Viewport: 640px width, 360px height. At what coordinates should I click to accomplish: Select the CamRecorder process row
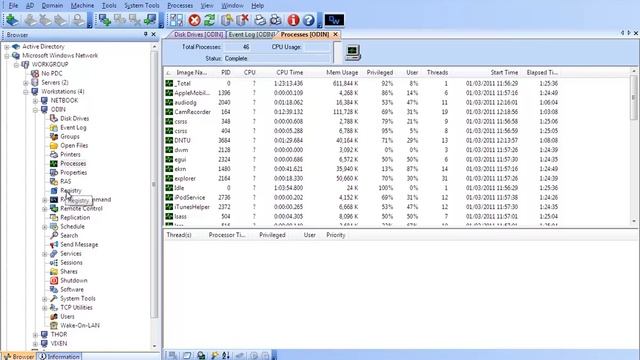pyautogui.click(x=363, y=112)
